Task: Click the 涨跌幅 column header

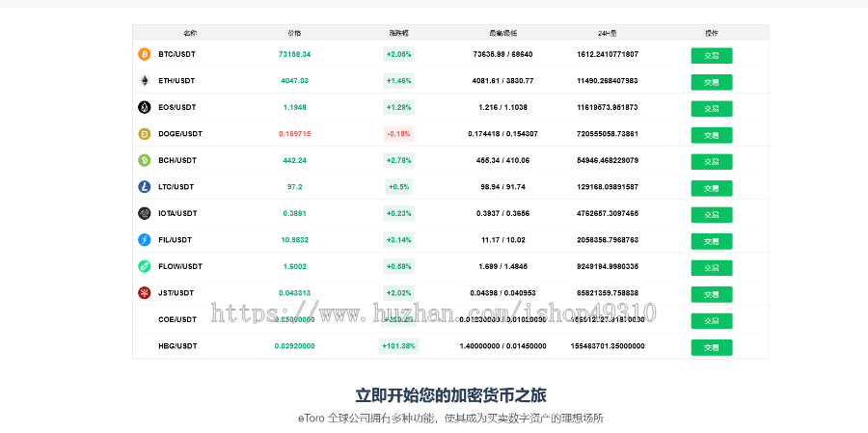Action: coord(398,33)
